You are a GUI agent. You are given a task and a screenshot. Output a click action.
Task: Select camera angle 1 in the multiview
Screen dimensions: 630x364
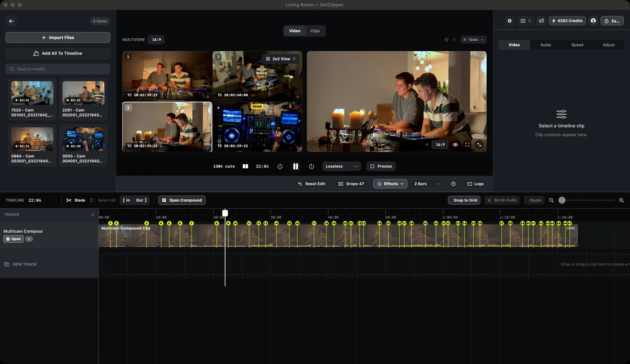[167, 76]
